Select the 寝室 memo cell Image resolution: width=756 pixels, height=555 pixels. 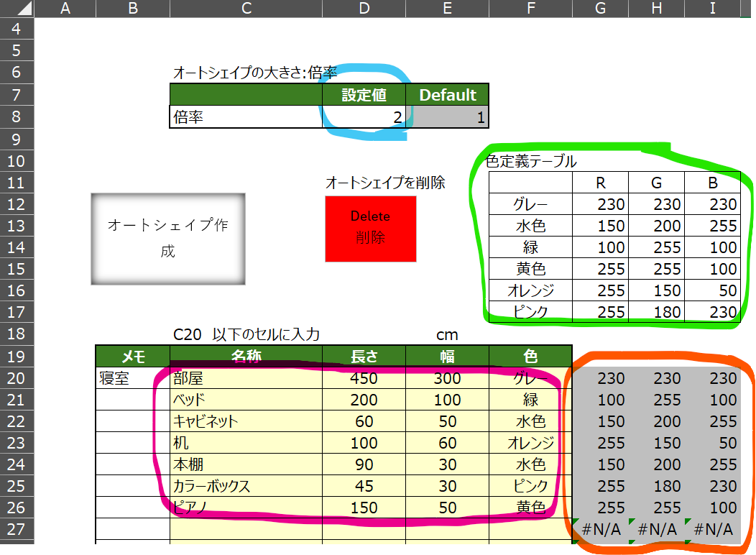132,378
